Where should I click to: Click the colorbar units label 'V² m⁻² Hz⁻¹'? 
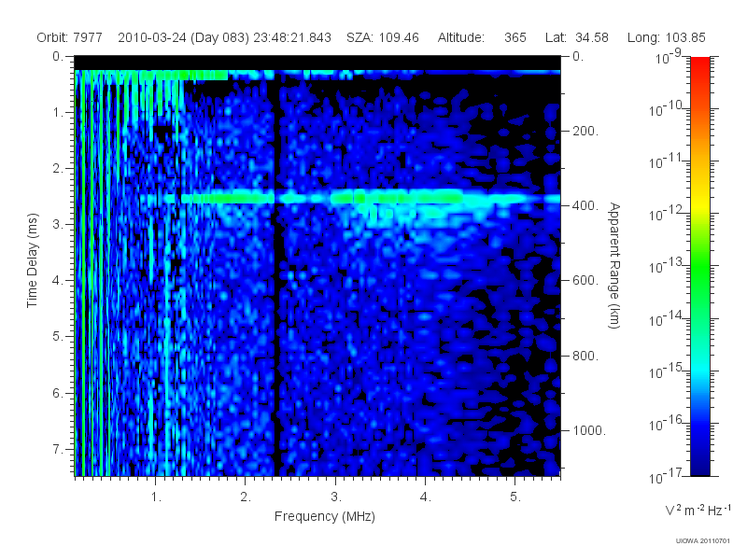pyautogui.click(x=698, y=510)
